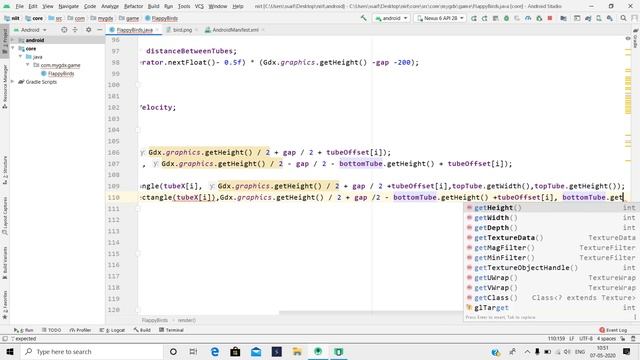Choose getDepth() from the completion popup
The height and width of the screenshot is (360, 640).
pyautogui.click(x=550, y=228)
